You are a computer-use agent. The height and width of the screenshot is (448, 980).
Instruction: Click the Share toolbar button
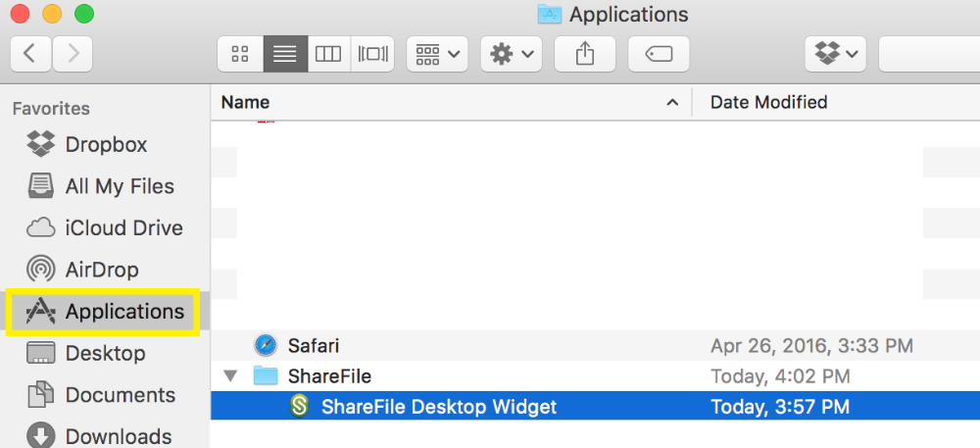pyautogui.click(x=584, y=54)
